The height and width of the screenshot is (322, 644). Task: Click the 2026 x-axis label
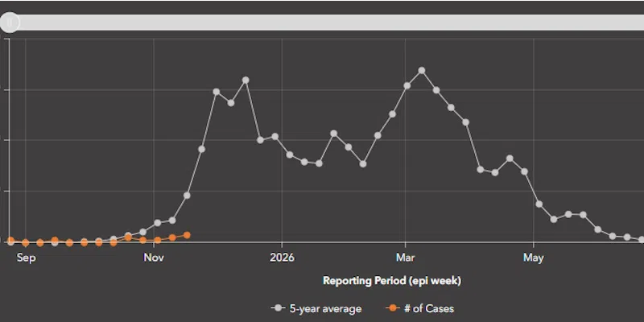click(x=282, y=258)
